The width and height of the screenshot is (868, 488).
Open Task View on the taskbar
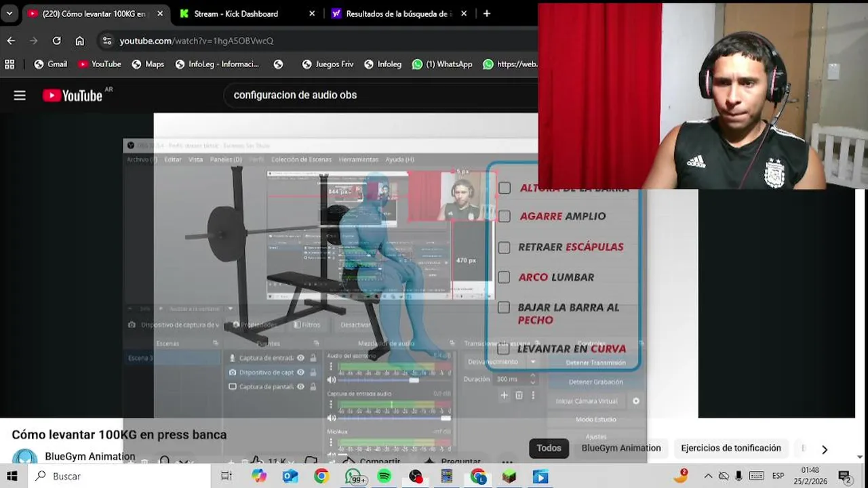(226, 476)
